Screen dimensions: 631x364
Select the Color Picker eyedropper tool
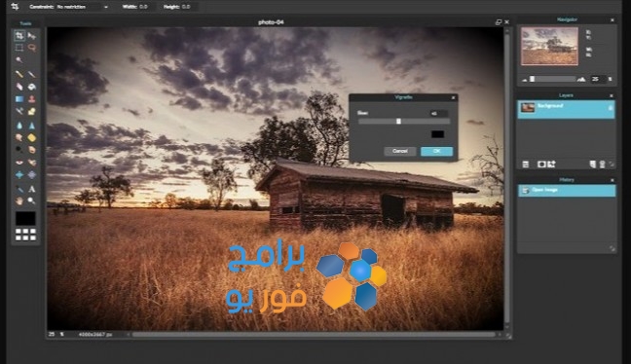coord(19,189)
